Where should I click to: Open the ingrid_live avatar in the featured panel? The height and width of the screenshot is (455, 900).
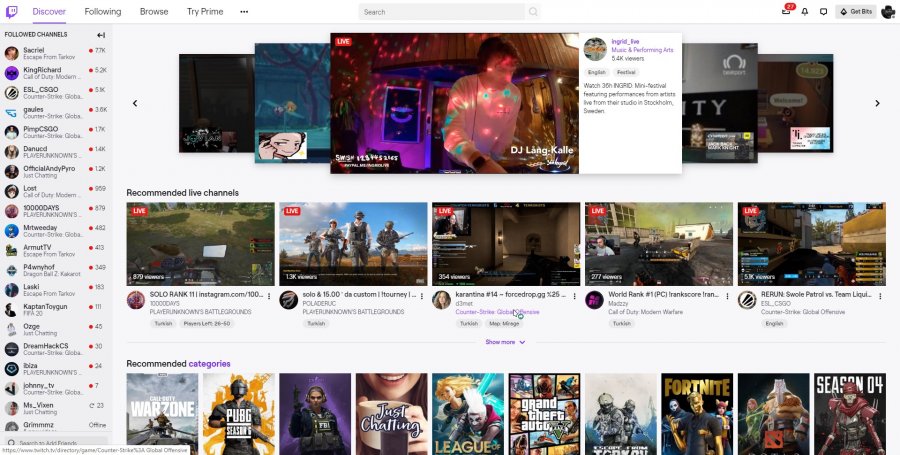click(x=595, y=49)
